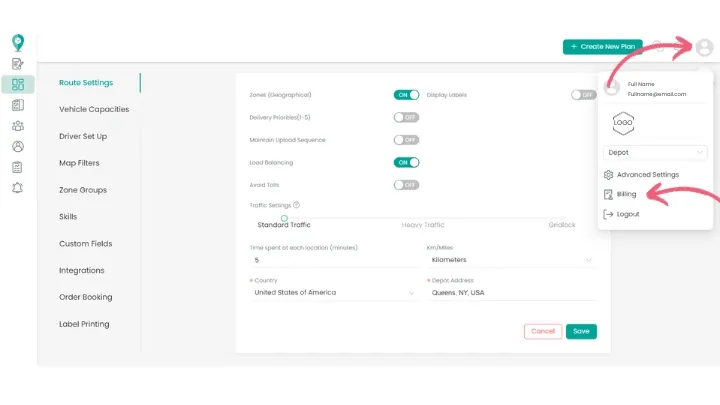Select the dashboard grid sidebar icon

(18, 85)
